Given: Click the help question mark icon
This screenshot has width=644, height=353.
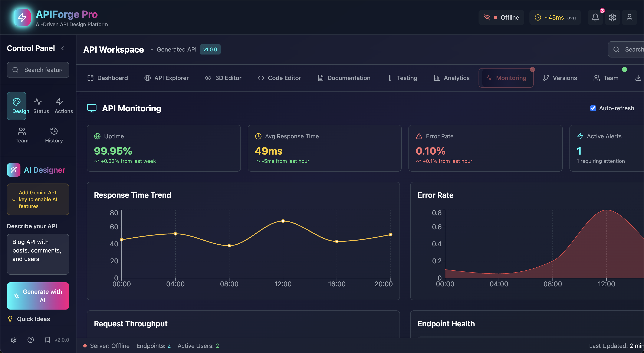Looking at the screenshot, I should tap(30, 340).
